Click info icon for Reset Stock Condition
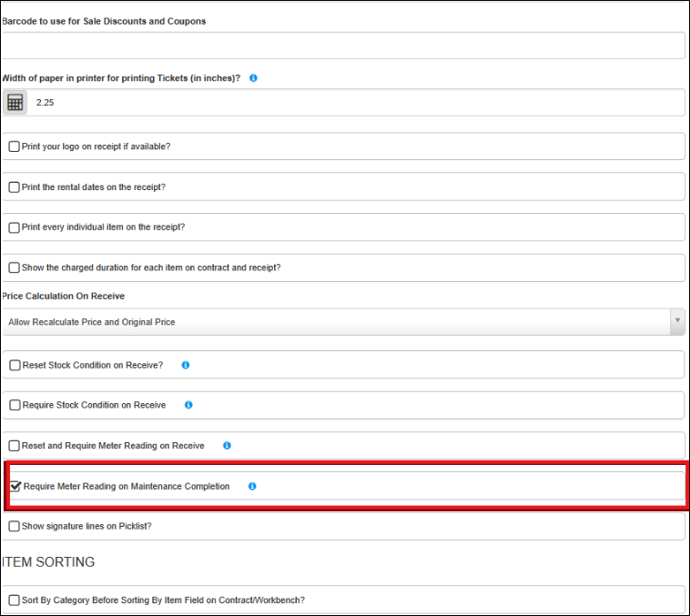Image resolution: width=690 pixels, height=616 pixels. (186, 365)
